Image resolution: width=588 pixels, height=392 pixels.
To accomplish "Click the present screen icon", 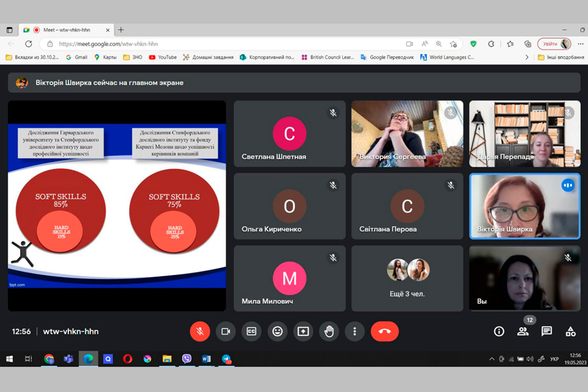I will pyautogui.click(x=303, y=331).
